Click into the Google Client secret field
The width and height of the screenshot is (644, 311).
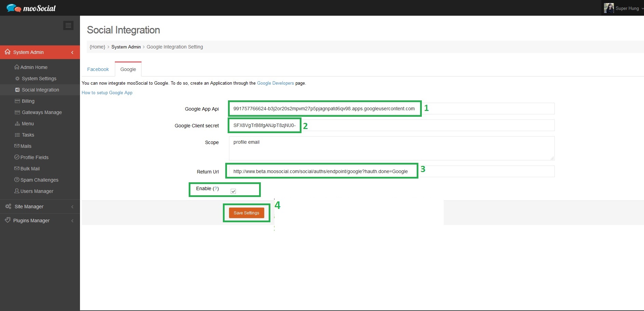392,125
